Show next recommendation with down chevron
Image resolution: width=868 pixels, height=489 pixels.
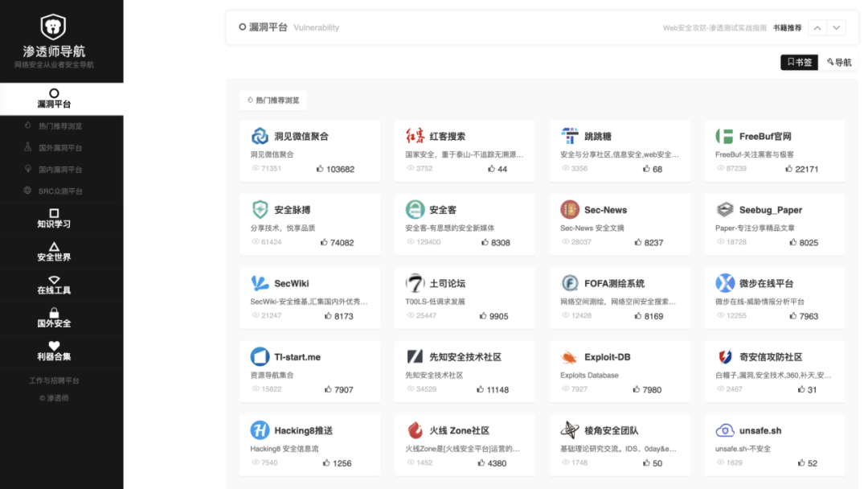tap(837, 27)
